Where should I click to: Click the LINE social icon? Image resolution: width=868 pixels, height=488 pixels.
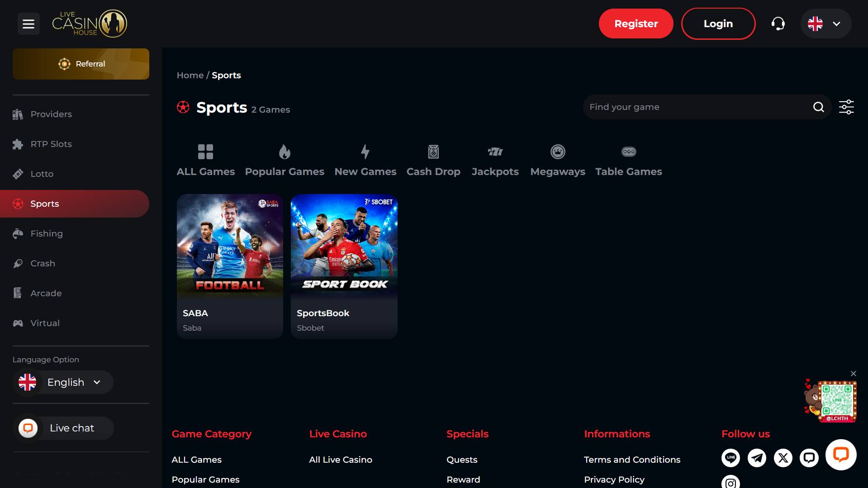click(x=730, y=458)
